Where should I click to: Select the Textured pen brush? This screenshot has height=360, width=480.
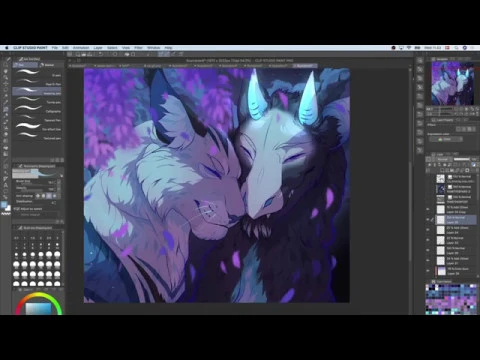pos(37,136)
